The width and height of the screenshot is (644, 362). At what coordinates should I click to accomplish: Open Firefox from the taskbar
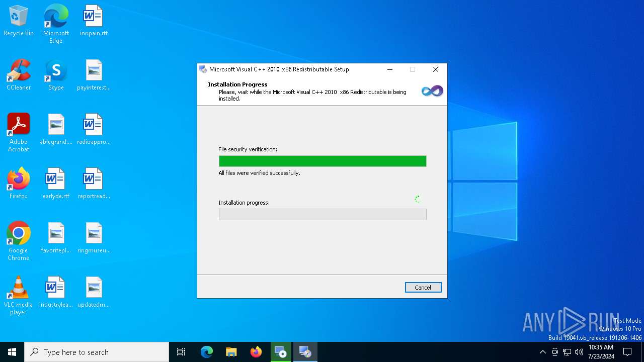click(x=256, y=352)
